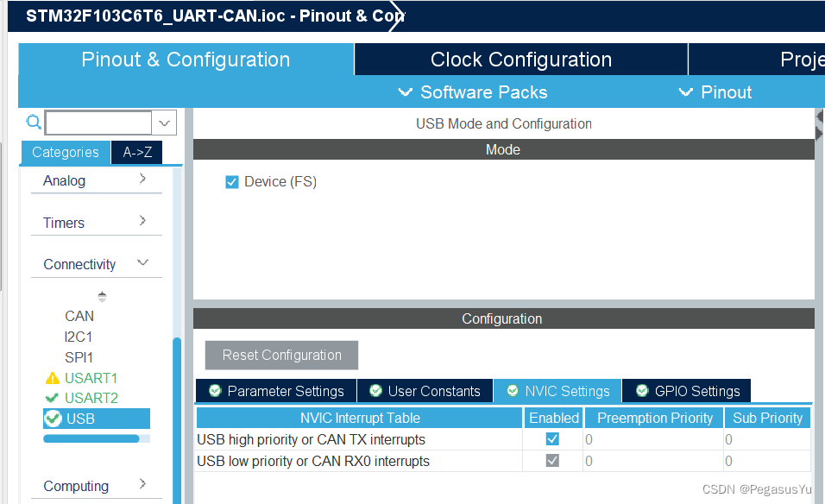Open the search box dropdown arrow
Image resolution: width=825 pixels, height=504 pixels.
click(163, 122)
